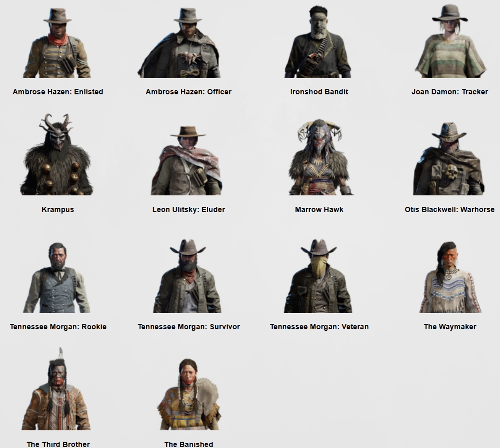Click the 'Tennessee Morgan: Survivor' caption
Viewport: 500px width, 448px height.
pos(189,327)
